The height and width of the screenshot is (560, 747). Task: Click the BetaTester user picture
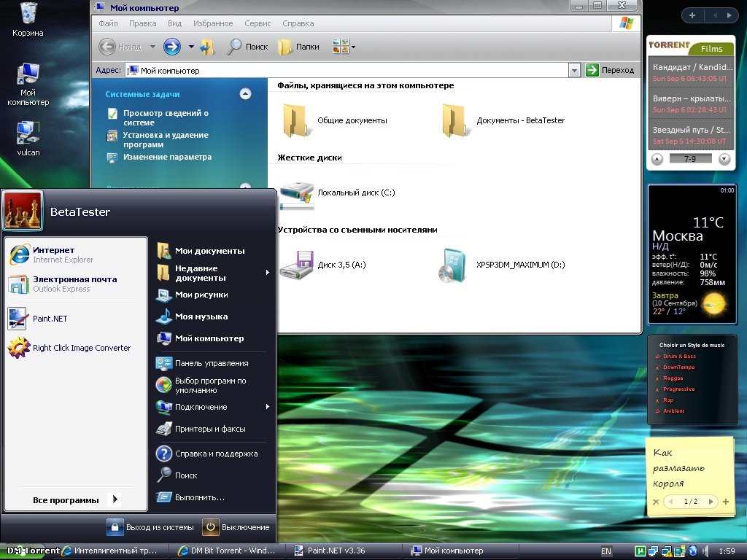tap(23, 211)
